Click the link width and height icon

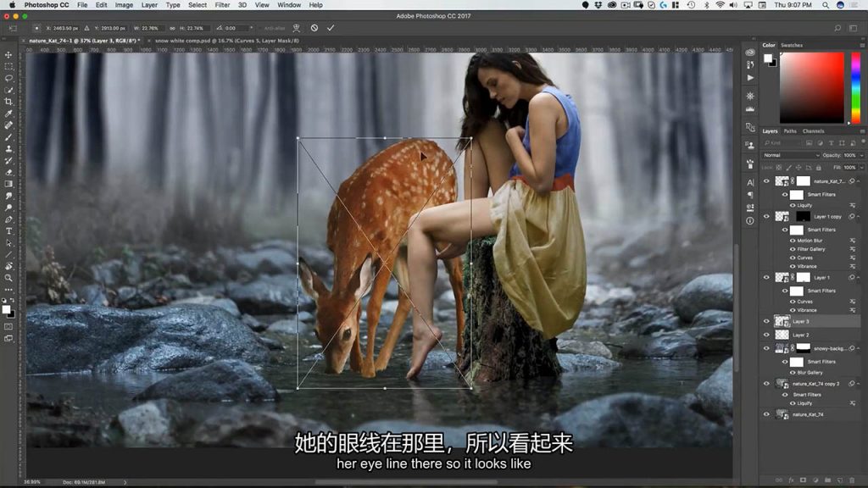(x=172, y=28)
